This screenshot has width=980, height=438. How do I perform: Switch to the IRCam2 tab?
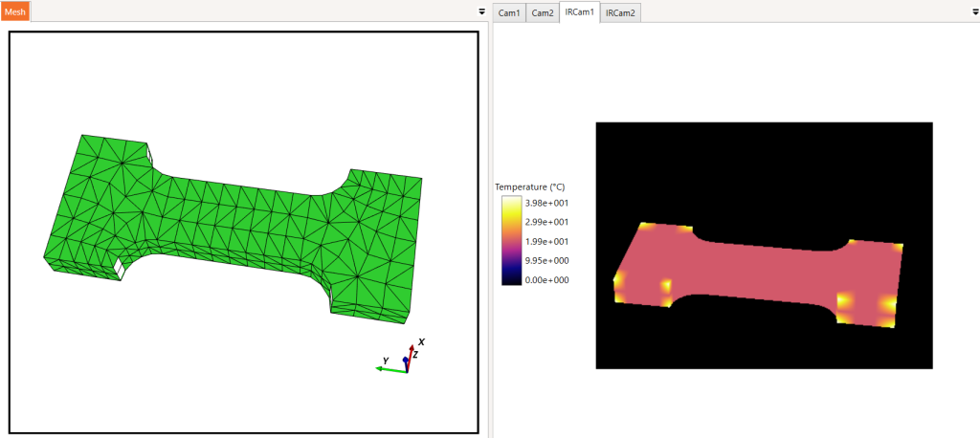[x=620, y=12]
